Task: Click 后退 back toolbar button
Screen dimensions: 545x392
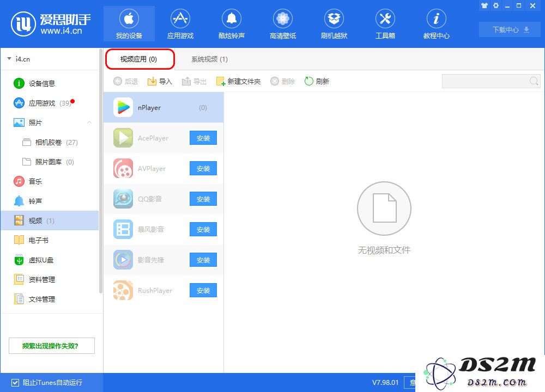Action: [125, 81]
